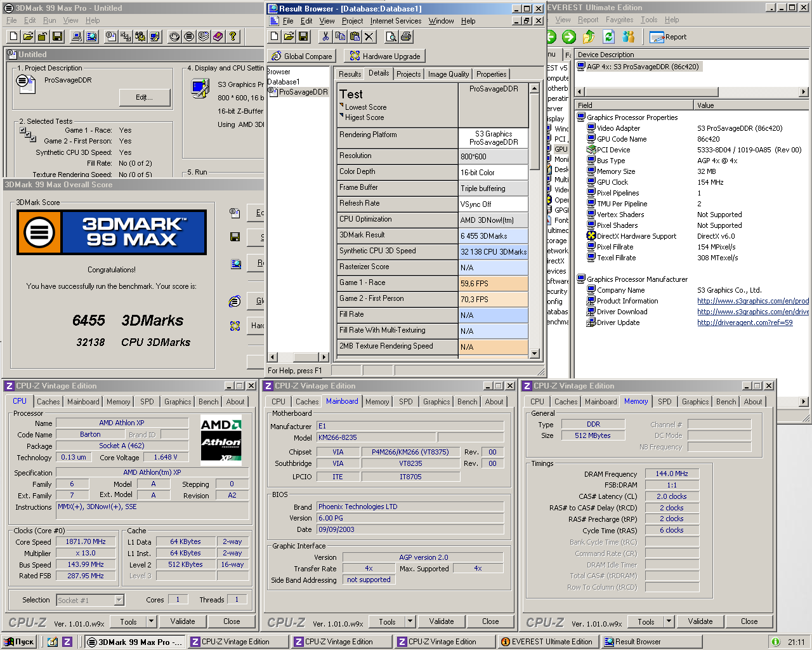Image resolution: width=812 pixels, height=650 pixels.
Task: Click New icon in Result Browser toolbar
Action: tap(274, 37)
